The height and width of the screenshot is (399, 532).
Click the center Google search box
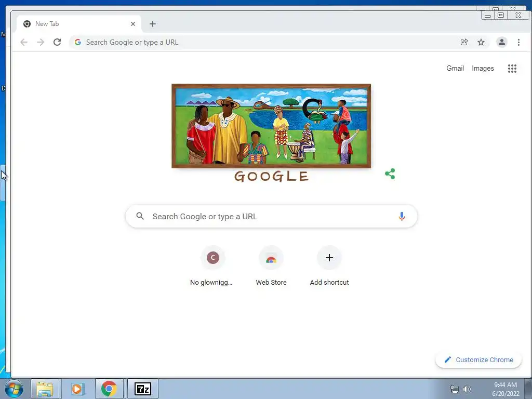(271, 216)
